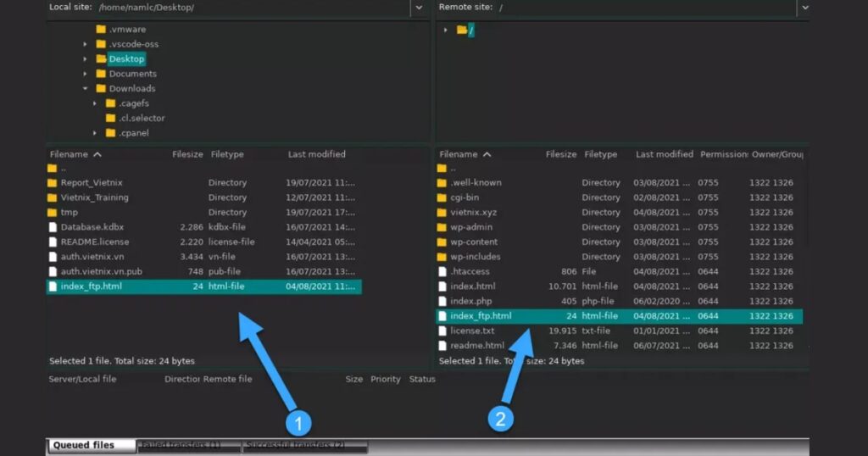Click the Server/Local file queue header
Screen dimensions: 868x456
click(x=82, y=379)
